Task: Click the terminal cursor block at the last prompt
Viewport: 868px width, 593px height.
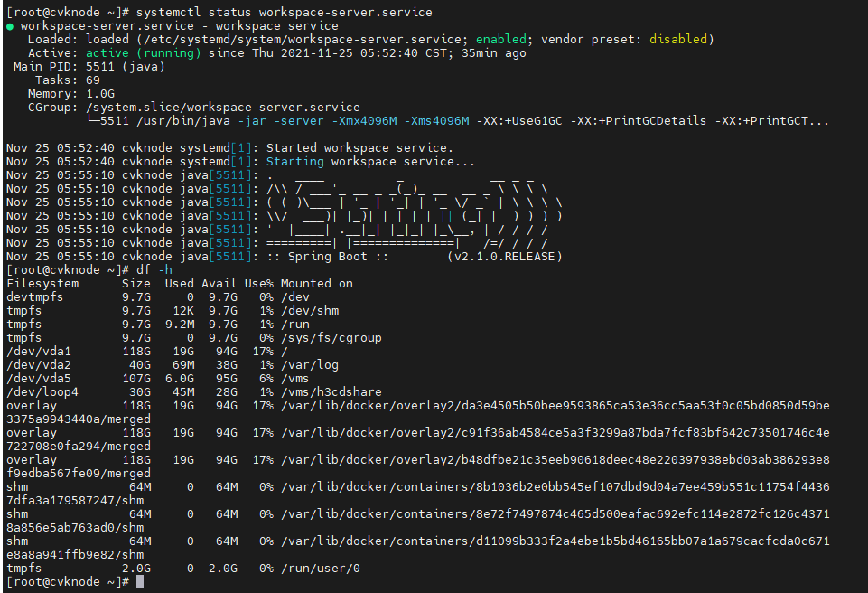Action: click(140, 582)
